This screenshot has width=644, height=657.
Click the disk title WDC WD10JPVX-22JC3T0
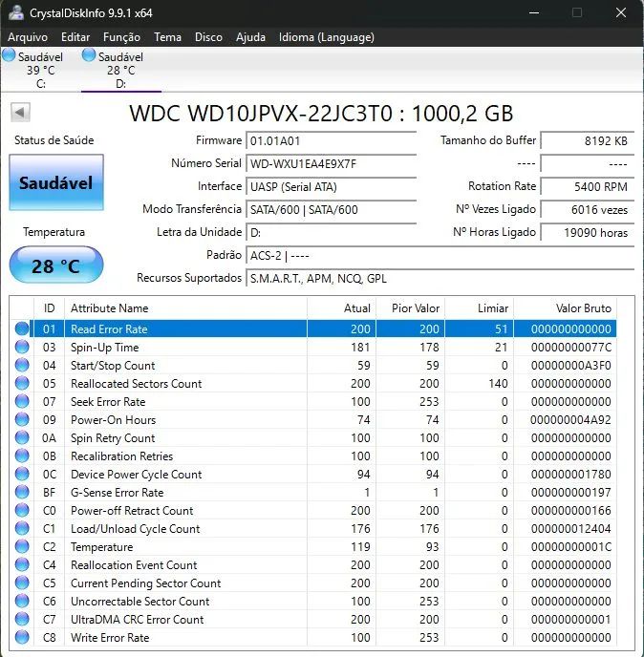click(x=261, y=113)
